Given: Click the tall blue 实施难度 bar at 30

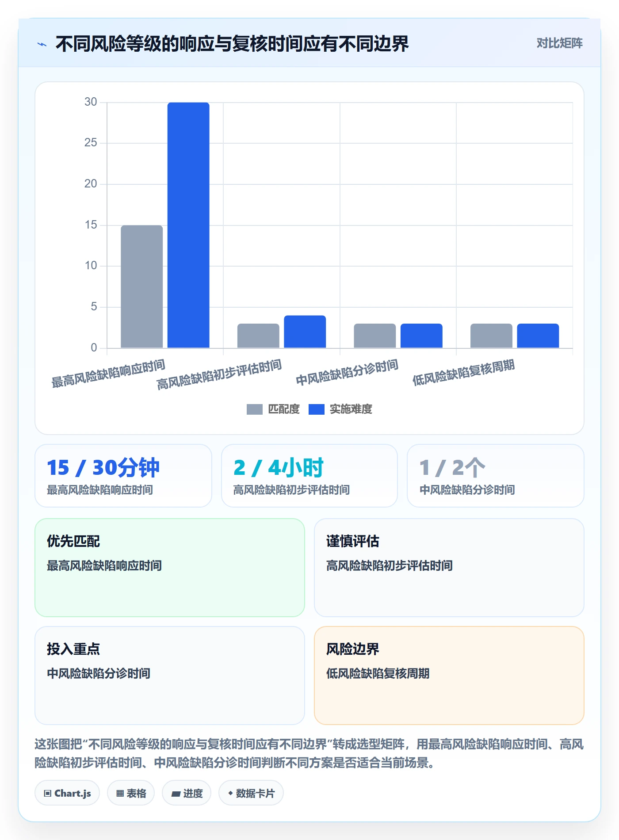Looking at the screenshot, I should (188, 225).
